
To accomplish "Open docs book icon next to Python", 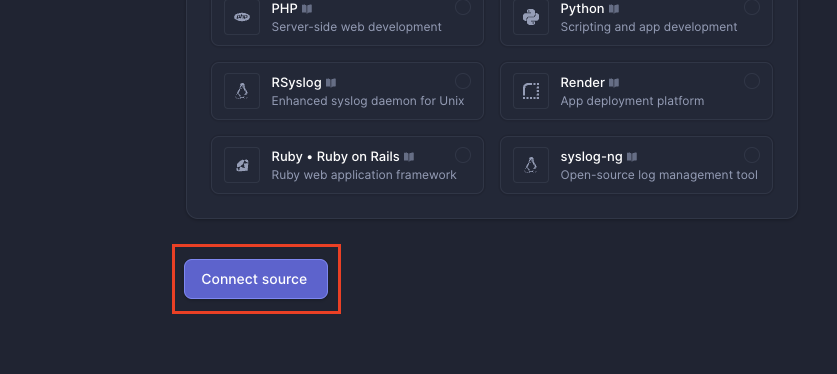I will (614, 9).
